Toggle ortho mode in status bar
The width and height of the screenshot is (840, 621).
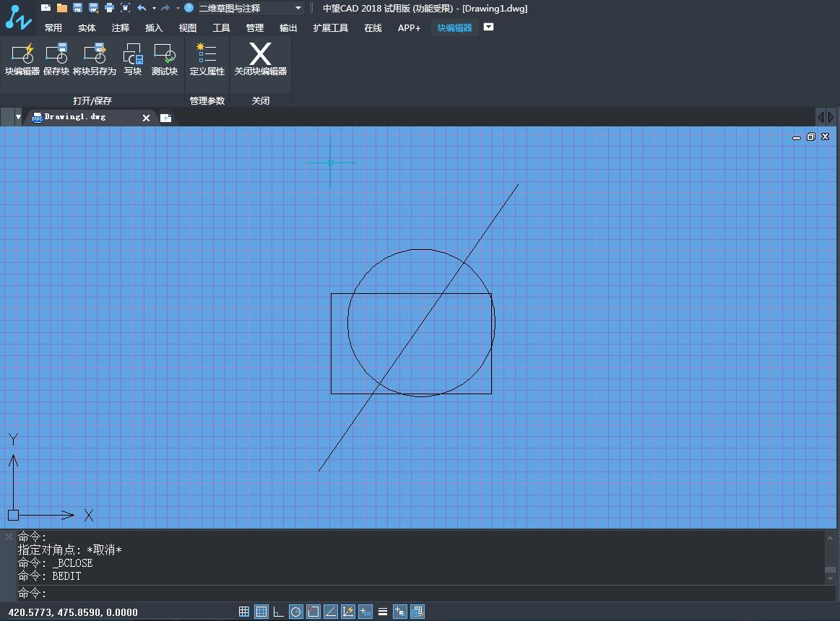(279, 612)
